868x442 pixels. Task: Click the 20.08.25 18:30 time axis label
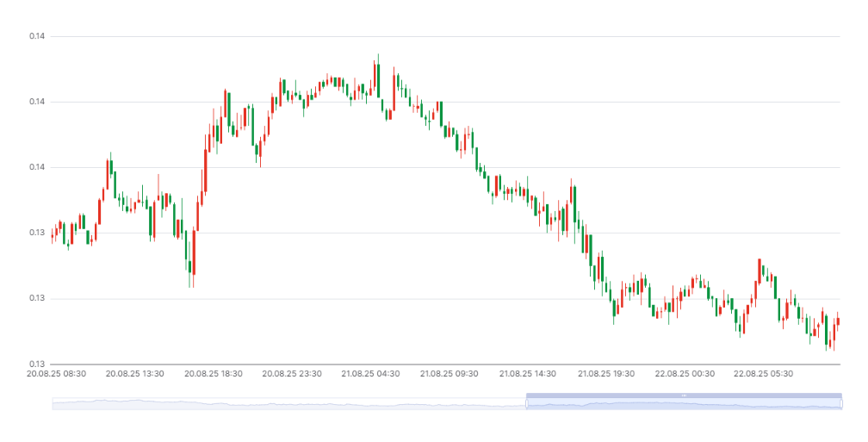pos(214,374)
